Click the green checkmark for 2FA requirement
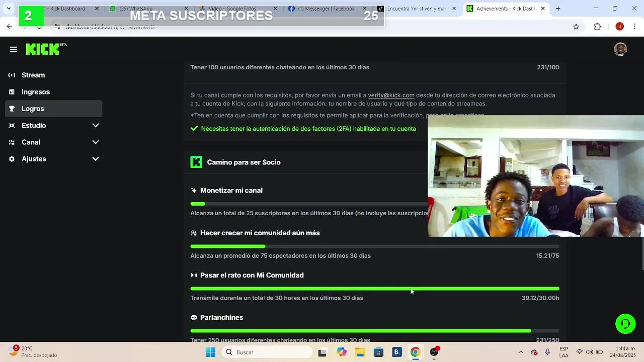 [194, 128]
